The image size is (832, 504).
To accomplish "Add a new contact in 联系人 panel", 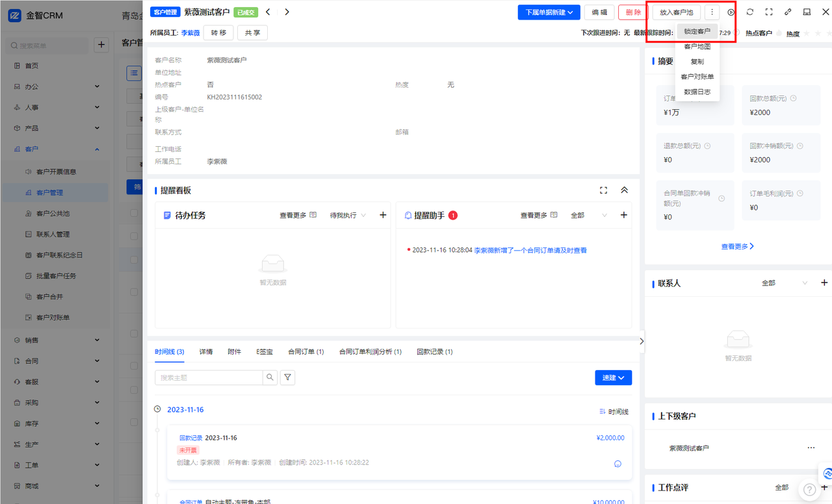I will 824,283.
